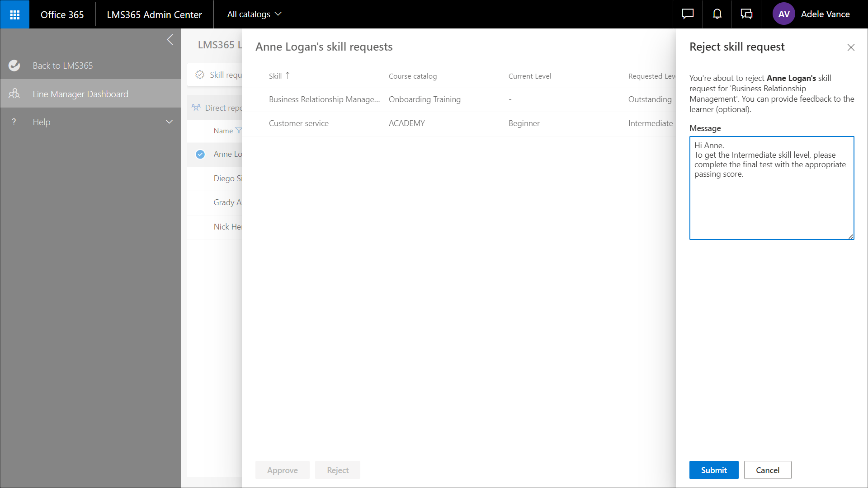The image size is (868, 488).
Task: Close the Reject skill request panel
Action: click(x=851, y=47)
